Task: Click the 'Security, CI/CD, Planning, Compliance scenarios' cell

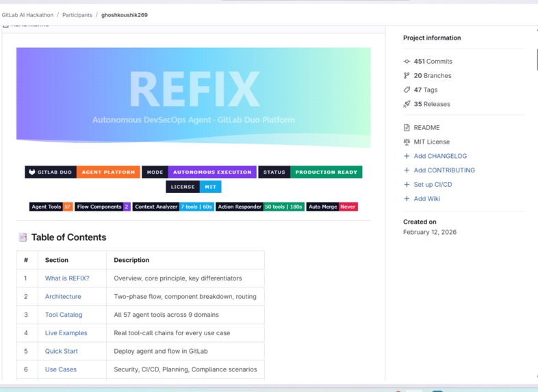Action: pos(185,369)
